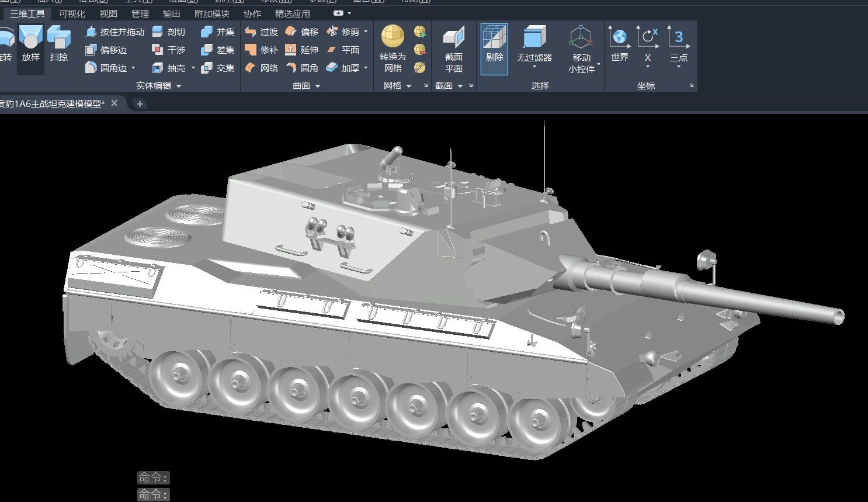The image size is (868, 502).
Task: Open 截面 panel dialog launcher arrow
Action: click(471, 86)
